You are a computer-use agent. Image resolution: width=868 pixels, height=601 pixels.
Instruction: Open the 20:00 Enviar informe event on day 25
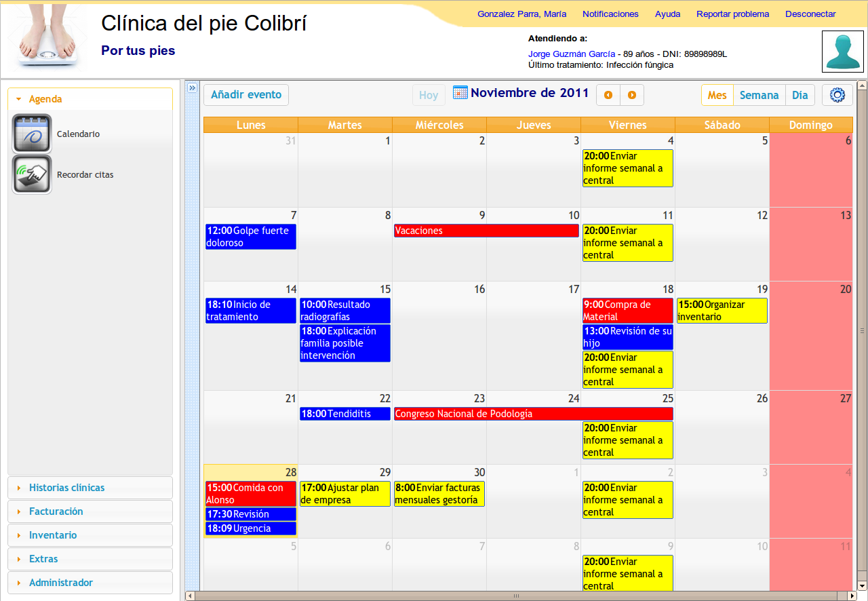pos(628,440)
